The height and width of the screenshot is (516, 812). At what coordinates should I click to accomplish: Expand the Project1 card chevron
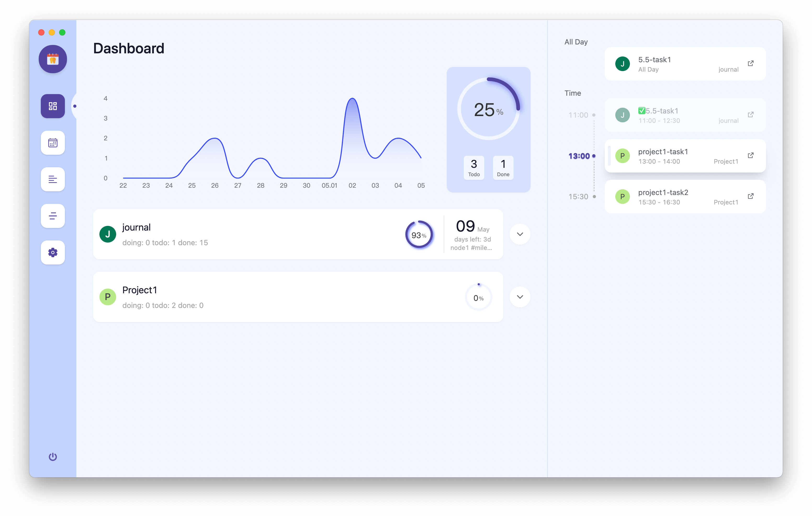pos(520,297)
